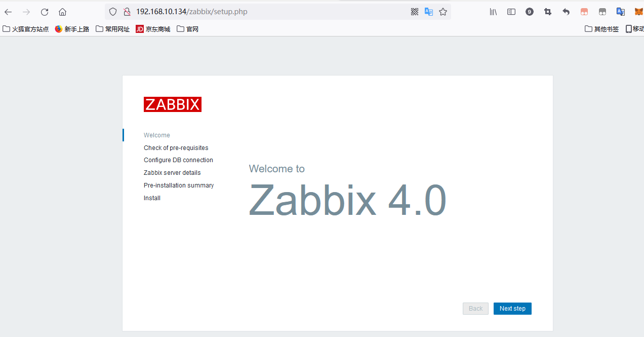Open the 常用网址 bookmark folder
This screenshot has height=337, width=644.
pyautogui.click(x=112, y=29)
